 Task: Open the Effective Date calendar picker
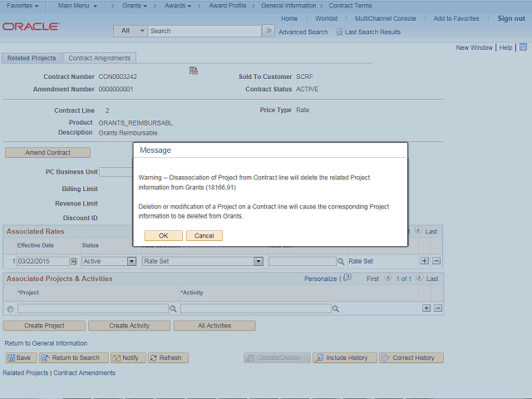click(x=74, y=261)
